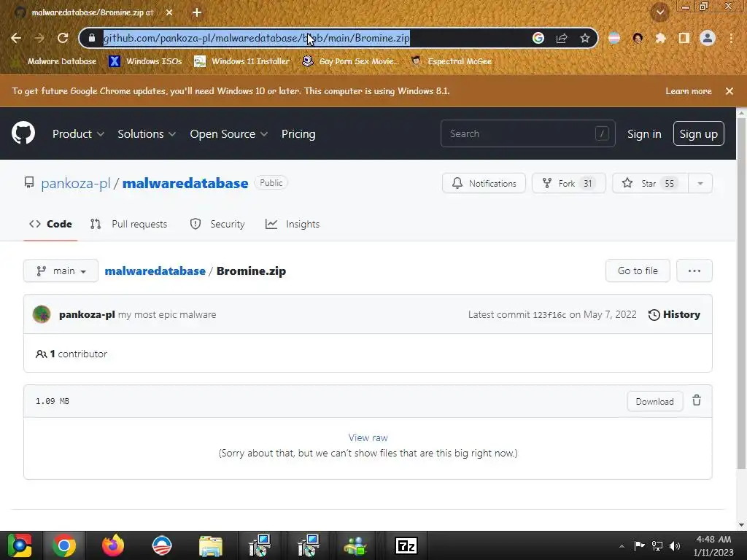Open the Action Center flag tray icon
Screen dimensions: 747x560
pos(639,545)
